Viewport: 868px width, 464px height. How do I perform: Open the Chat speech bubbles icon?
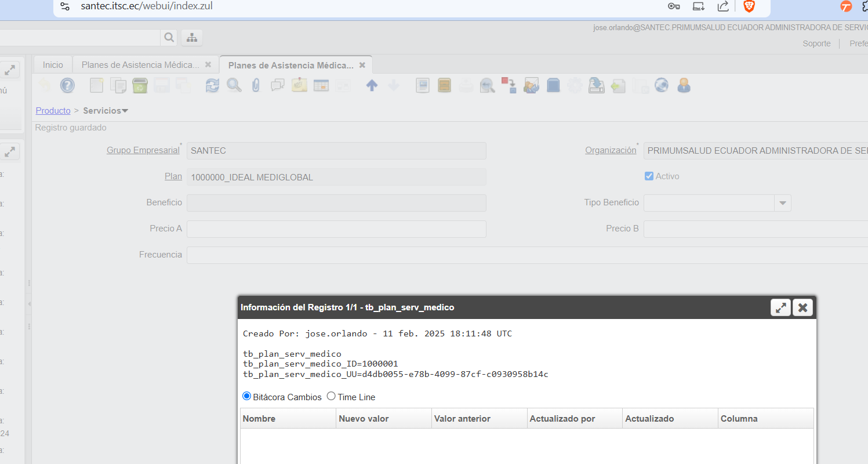(x=278, y=86)
